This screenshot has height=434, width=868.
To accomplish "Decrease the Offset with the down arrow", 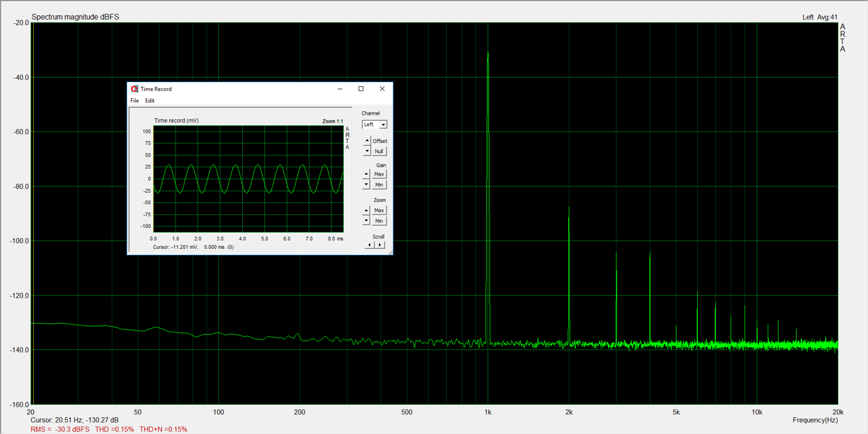I will click(x=367, y=151).
